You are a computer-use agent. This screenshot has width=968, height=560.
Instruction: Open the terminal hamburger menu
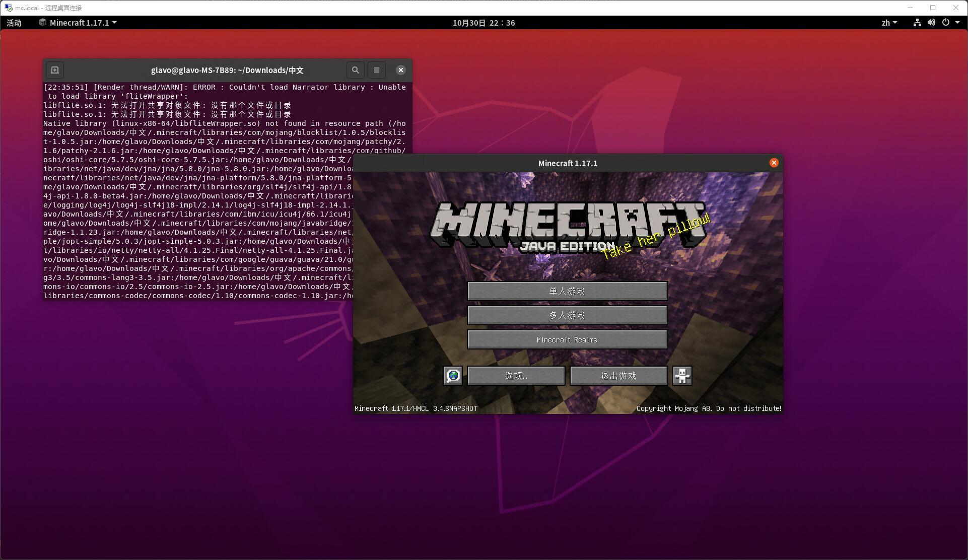[377, 70]
